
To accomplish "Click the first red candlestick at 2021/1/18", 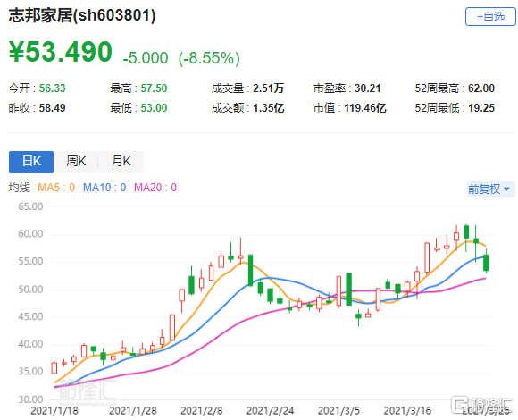I will tap(54, 368).
